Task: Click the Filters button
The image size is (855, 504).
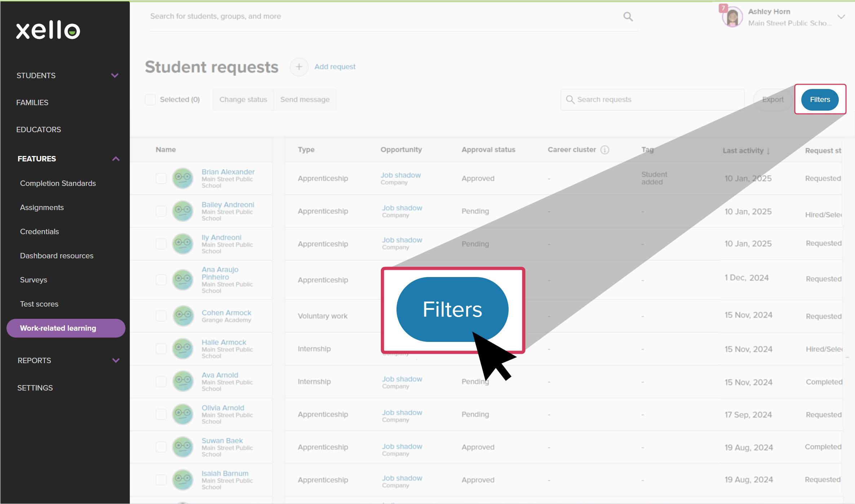Action: click(820, 100)
